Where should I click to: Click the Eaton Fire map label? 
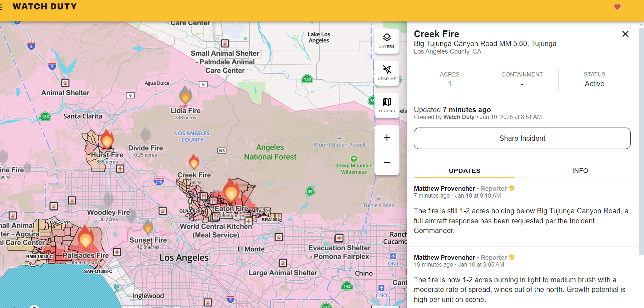tap(232, 208)
